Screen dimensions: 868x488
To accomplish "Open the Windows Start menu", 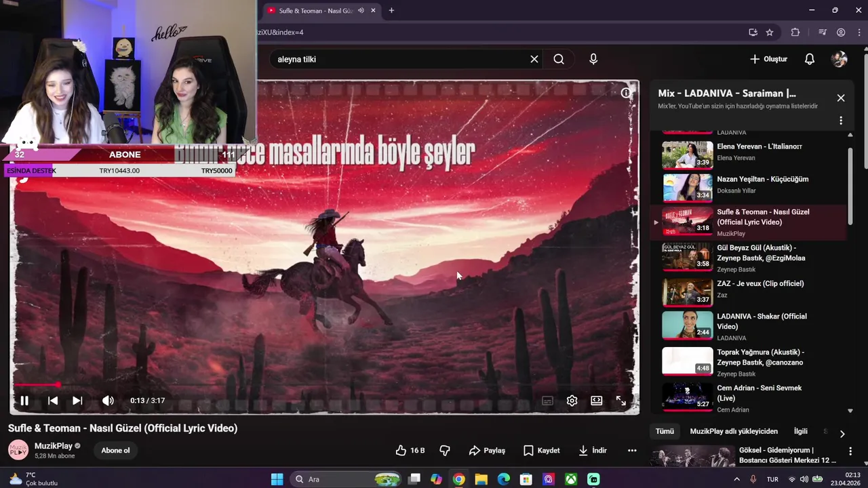I will [277, 479].
